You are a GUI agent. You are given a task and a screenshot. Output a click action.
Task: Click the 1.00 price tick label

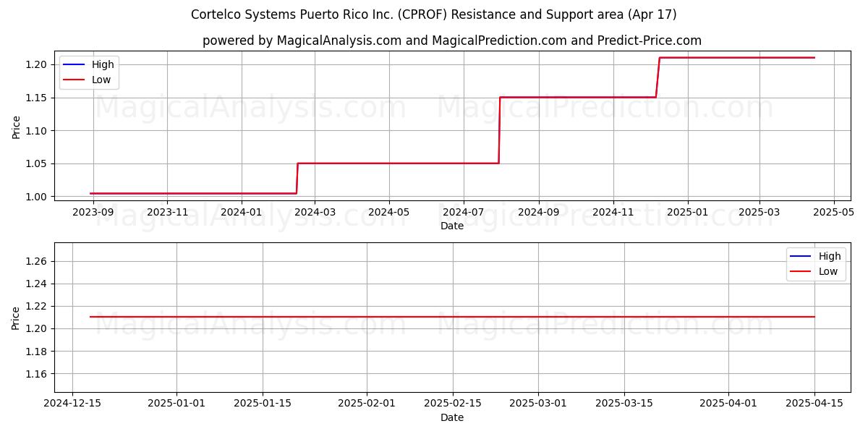click(37, 197)
